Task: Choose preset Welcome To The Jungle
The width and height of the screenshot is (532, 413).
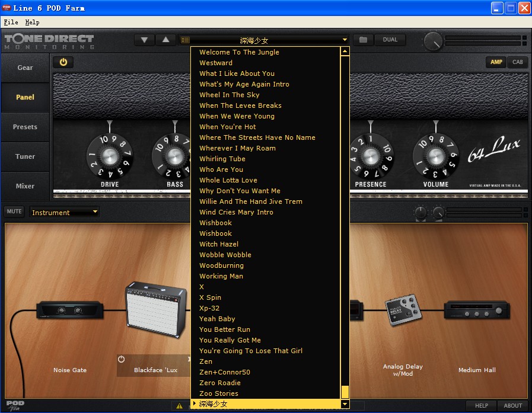Action: point(265,52)
